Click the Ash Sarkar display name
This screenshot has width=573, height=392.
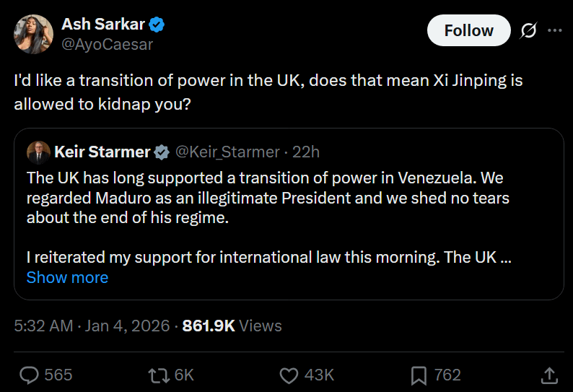tap(102, 25)
